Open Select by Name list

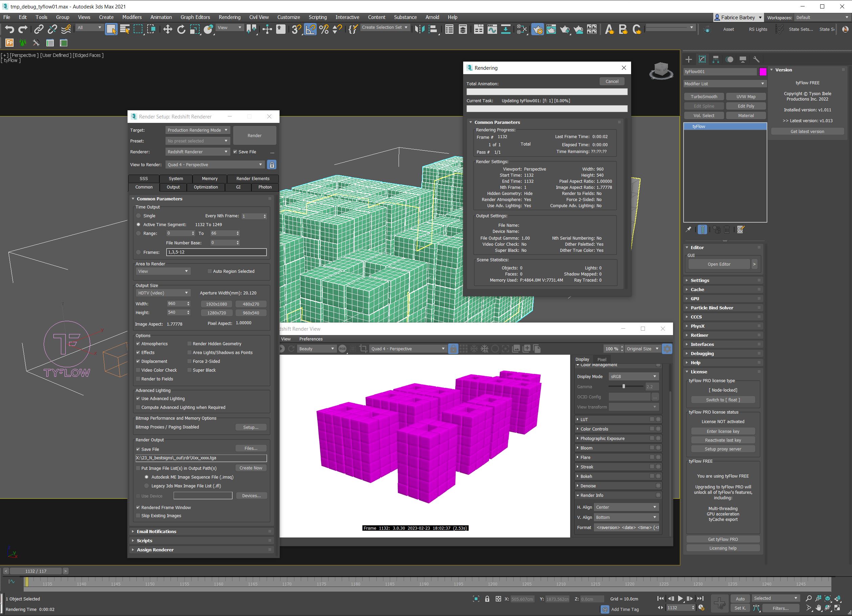[125, 29]
